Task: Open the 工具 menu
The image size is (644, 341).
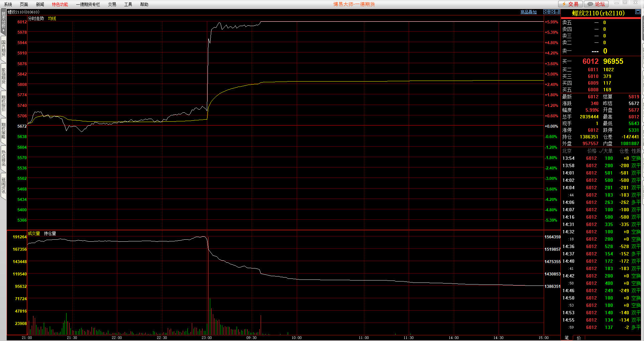Action: (x=128, y=4)
